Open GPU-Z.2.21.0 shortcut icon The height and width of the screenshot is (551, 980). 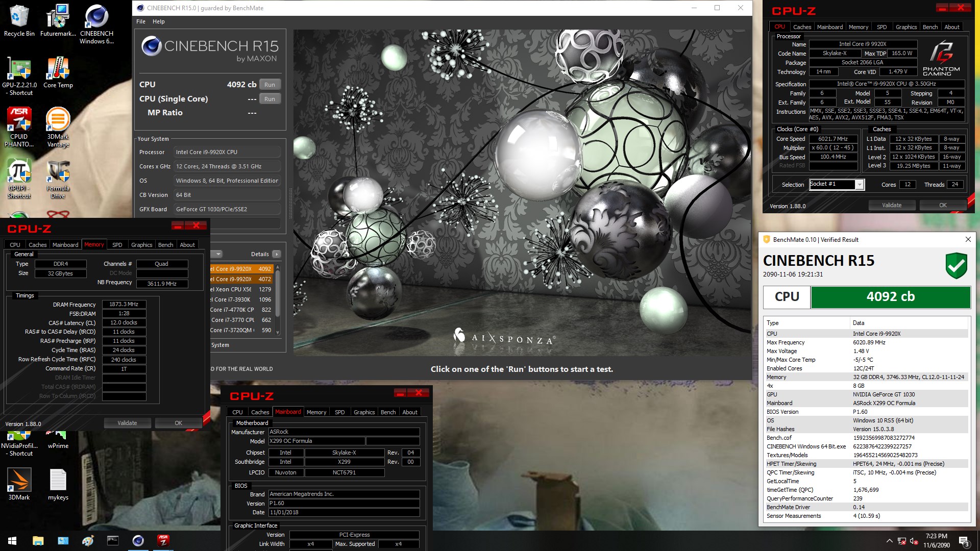[19, 76]
